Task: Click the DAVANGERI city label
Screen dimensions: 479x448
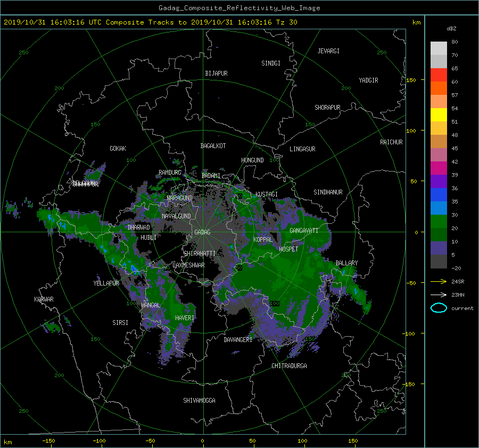Action: 238,340
